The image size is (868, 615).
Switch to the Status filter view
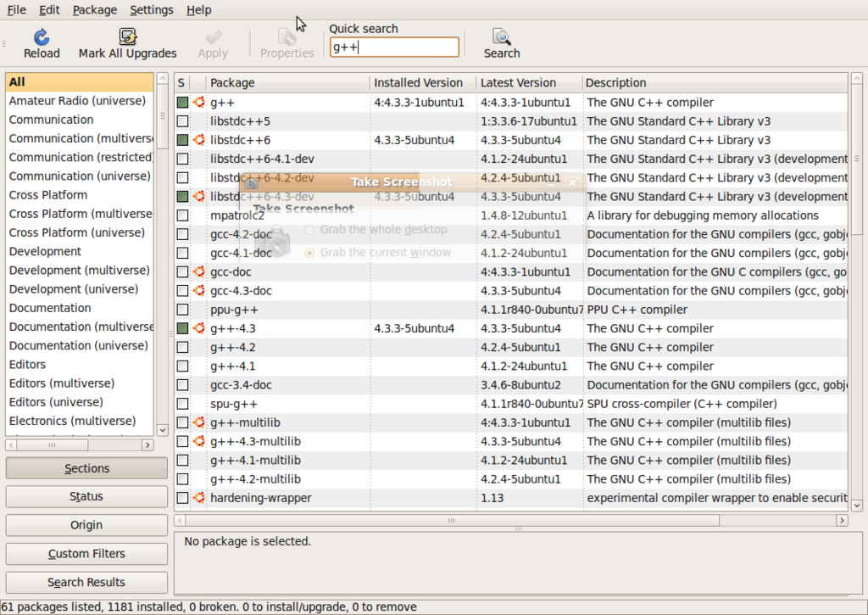(86, 496)
